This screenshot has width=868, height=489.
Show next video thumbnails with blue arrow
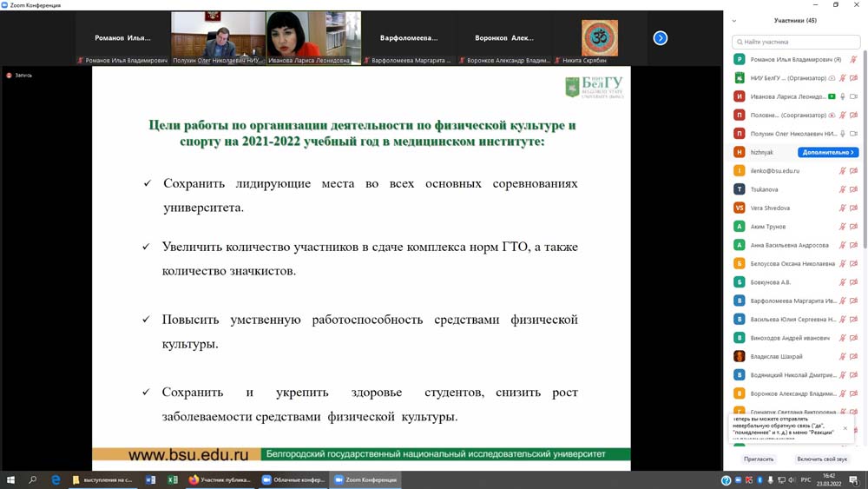pyautogui.click(x=661, y=38)
